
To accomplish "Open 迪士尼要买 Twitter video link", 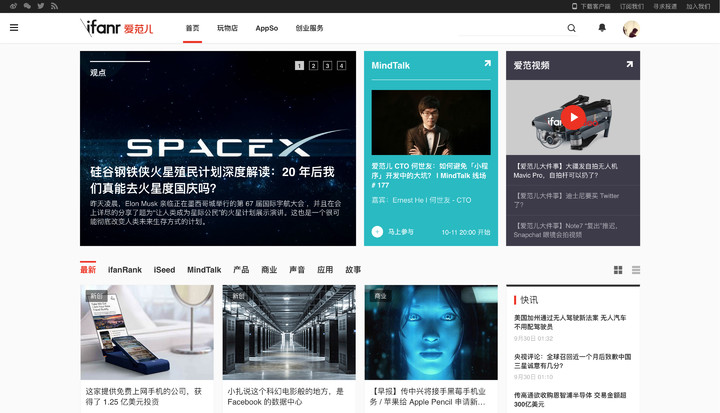I will coord(566,200).
